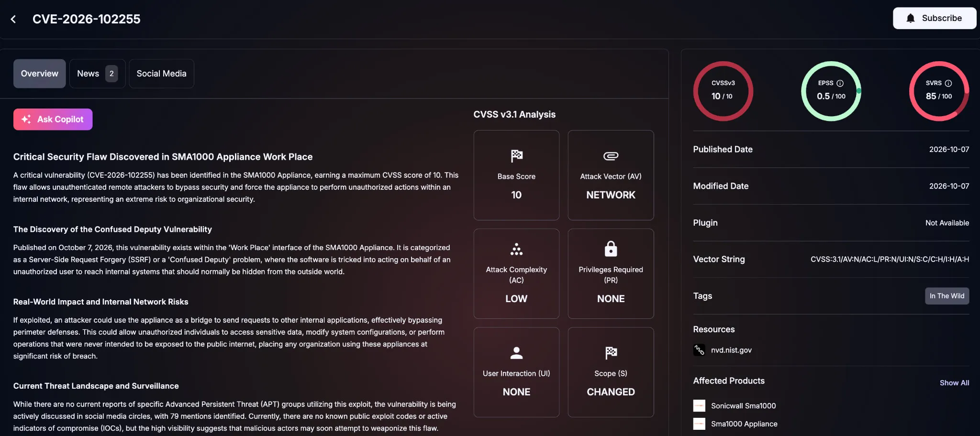
Task: Click the News count badge 2
Action: (x=111, y=74)
